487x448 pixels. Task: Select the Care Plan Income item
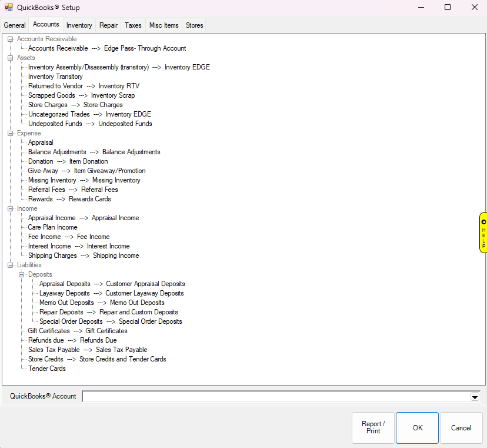[52, 227]
